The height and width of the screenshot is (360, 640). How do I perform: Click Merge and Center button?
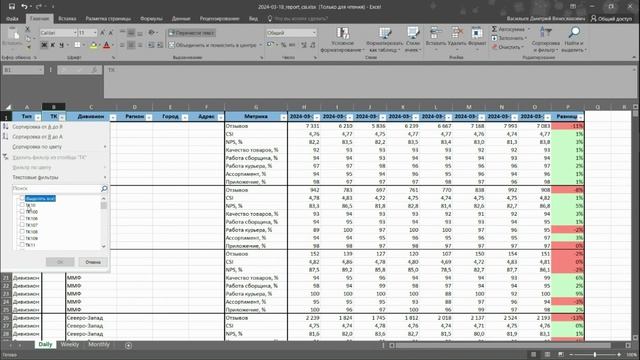(213, 45)
